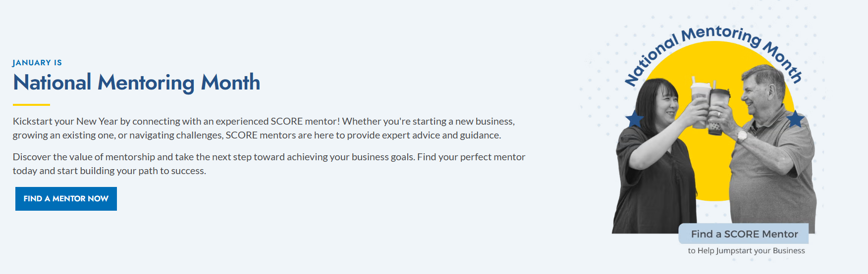Viewport: 868px width, 274px height.
Task: Click the paragraph beginning Discover the value
Action: (x=269, y=164)
